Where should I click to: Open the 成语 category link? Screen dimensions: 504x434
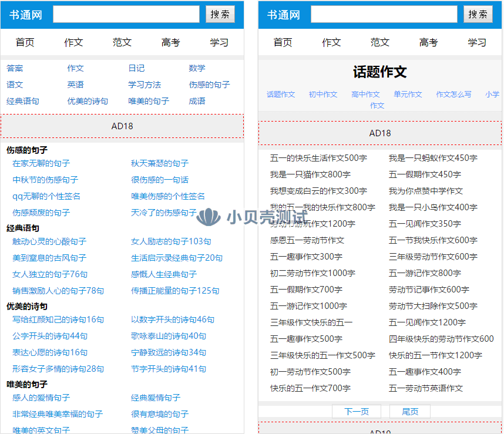(197, 101)
